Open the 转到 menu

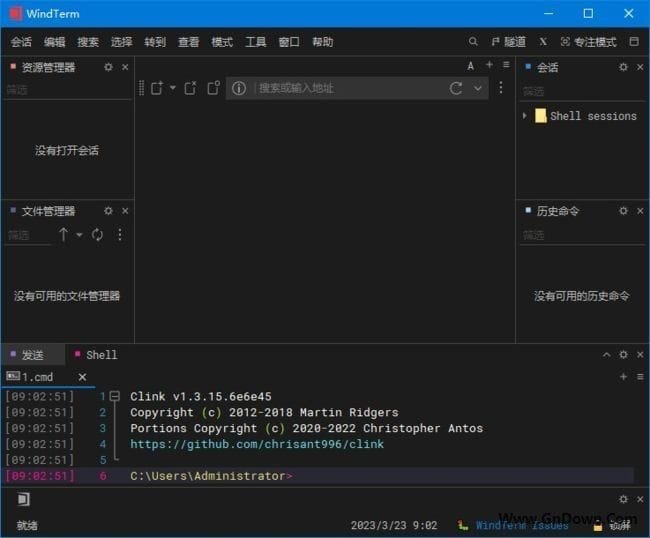(x=155, y=42)
